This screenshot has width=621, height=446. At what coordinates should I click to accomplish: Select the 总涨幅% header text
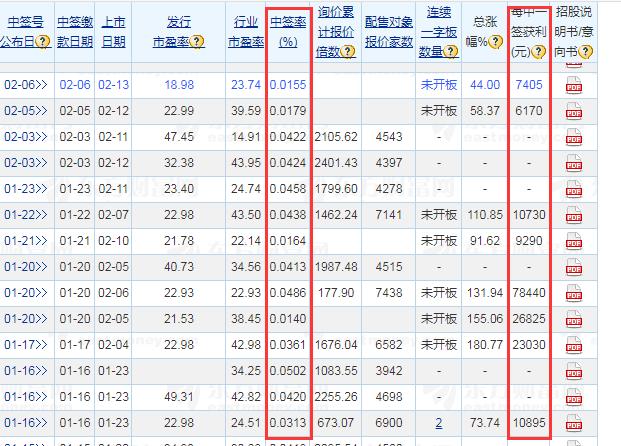click(484, 32)
